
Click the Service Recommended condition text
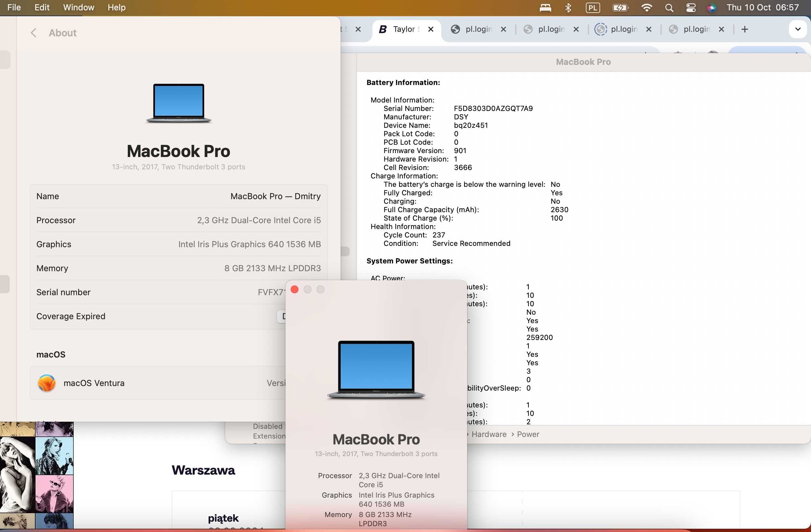(471, 243)
